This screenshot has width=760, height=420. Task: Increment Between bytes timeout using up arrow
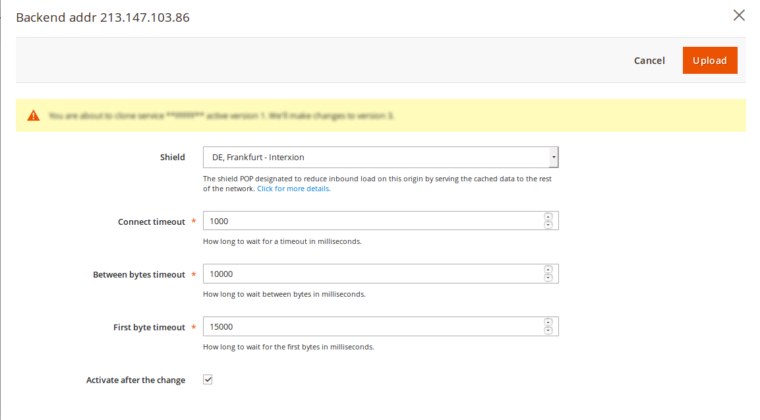click(548, 270)
